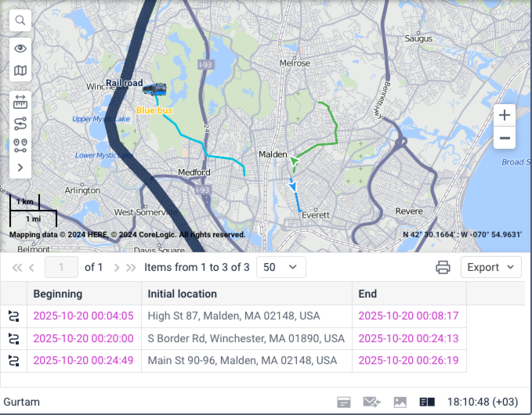
Task: Open trip beginning 2025-10-20 00:04:05
Action: click(83, 316)
